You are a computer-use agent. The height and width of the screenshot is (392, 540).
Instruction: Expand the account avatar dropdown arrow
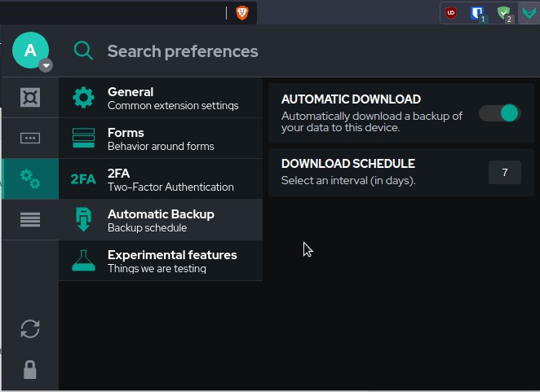coord(46,66)
